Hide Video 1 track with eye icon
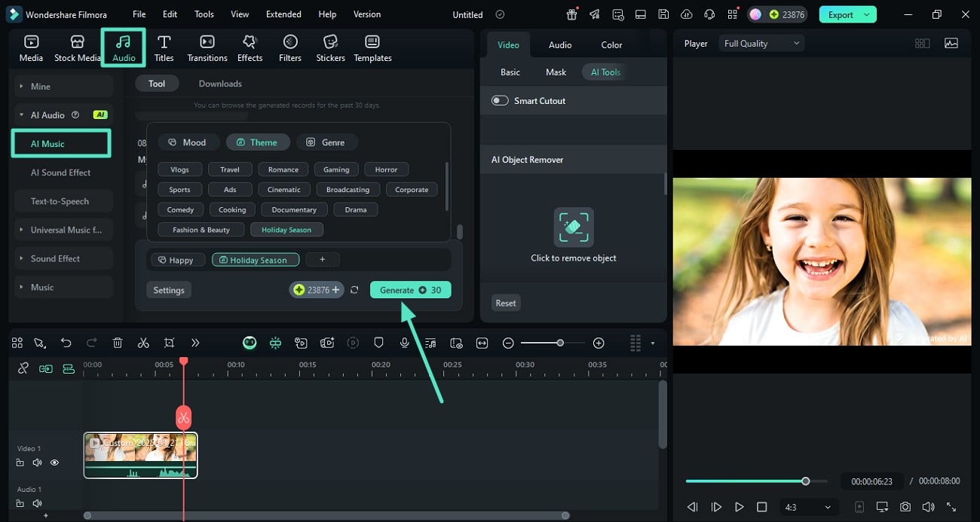The width and height of the screenshot is (980, 522). click(x=54, y=462)
